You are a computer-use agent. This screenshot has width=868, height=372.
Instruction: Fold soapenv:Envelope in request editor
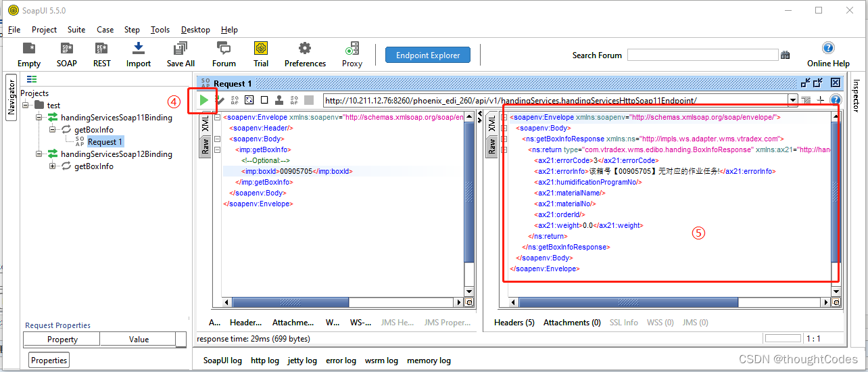tap(217, 117)
